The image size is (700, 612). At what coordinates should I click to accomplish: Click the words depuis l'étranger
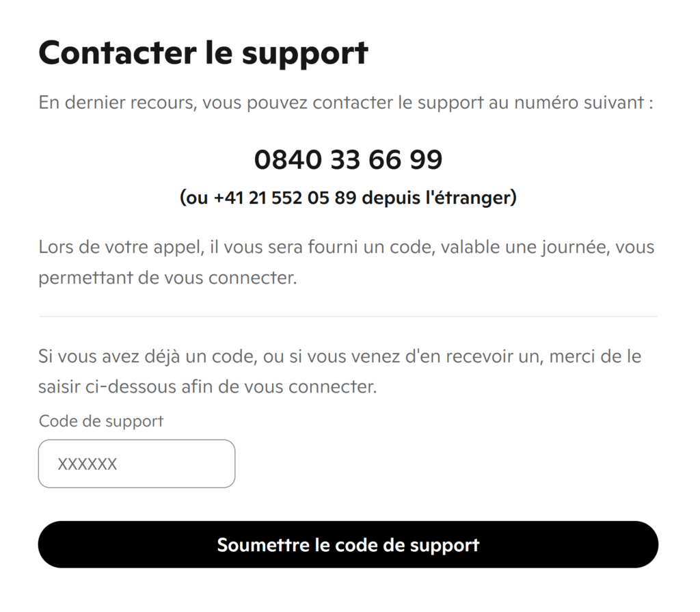438,198
